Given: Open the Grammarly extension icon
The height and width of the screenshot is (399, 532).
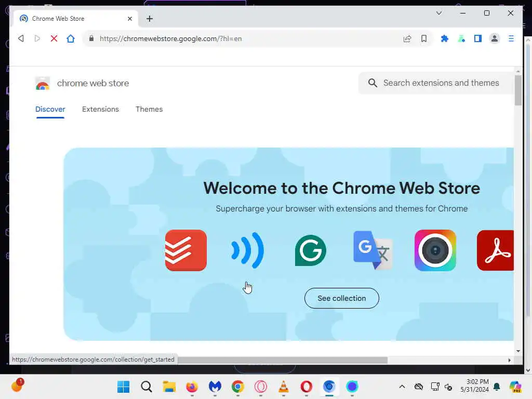Looking at the screenshot, I should (x=311, y=250).
